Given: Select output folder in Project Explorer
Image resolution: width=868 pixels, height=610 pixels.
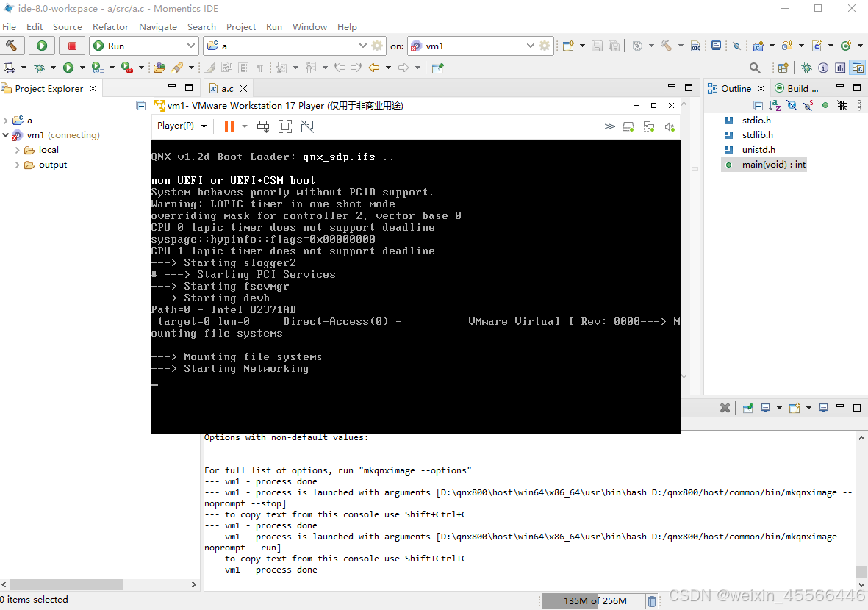Looking at the screenshot, I should coord(53,165).
